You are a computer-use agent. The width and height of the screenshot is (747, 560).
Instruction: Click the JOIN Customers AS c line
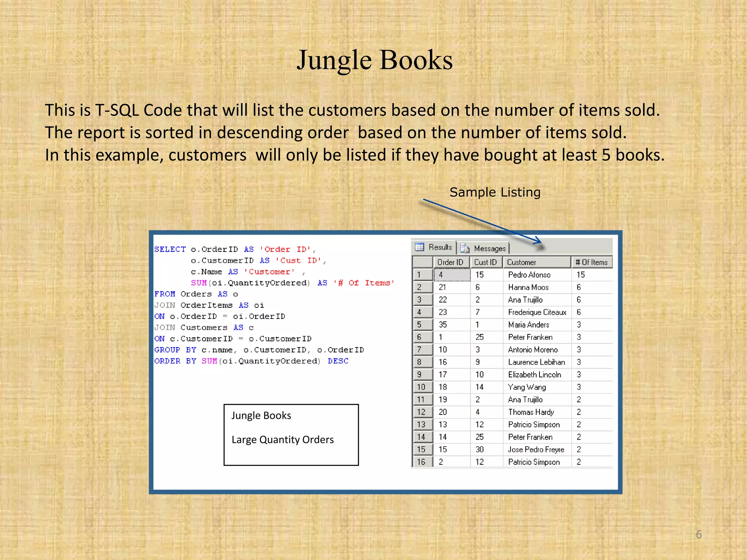pos(204,327)
